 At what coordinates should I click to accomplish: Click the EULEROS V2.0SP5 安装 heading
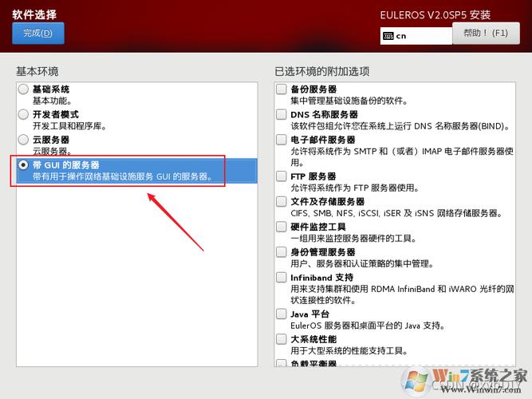[x=435, y=15]
